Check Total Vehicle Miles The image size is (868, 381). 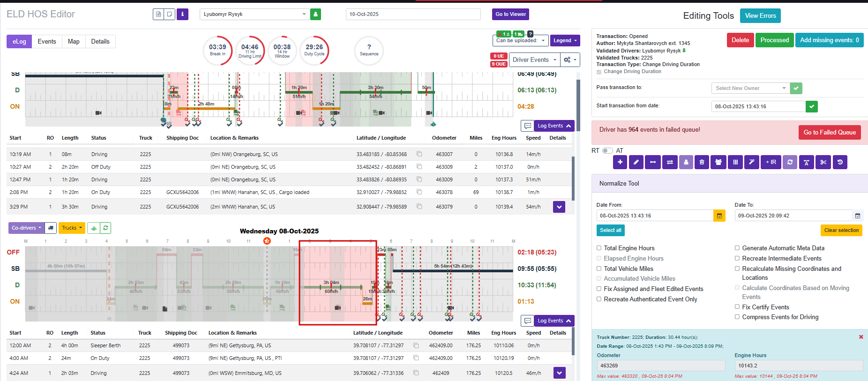[599, 269]
